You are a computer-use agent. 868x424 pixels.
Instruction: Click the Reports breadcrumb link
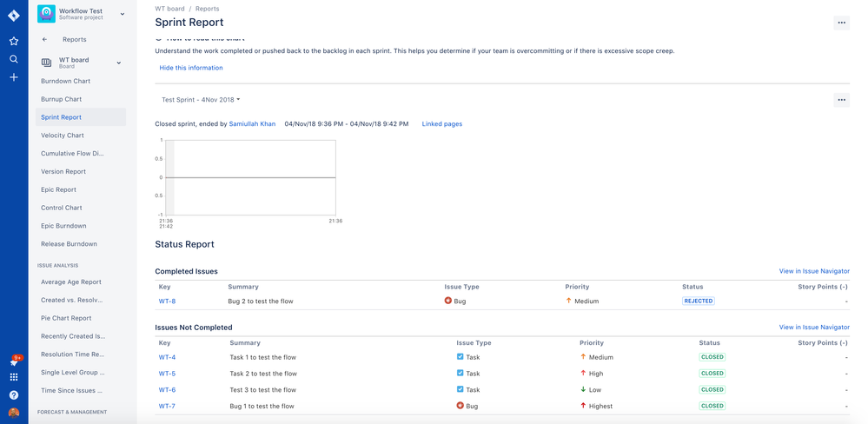click(207, 9)
